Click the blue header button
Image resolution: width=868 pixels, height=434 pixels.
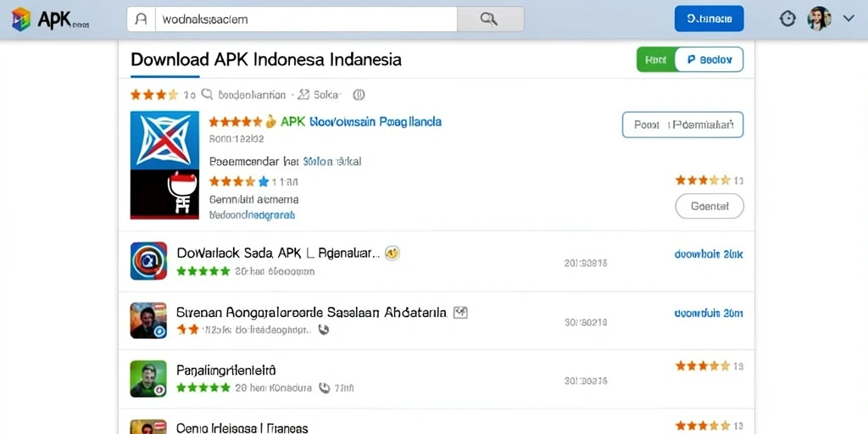[709, 19]
